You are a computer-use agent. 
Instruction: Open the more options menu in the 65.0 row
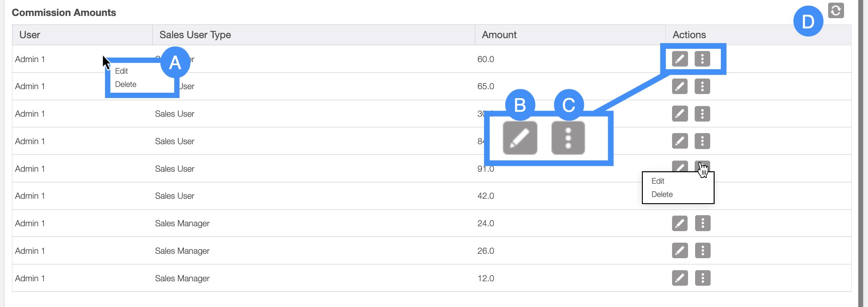click(x=702, y=86)
